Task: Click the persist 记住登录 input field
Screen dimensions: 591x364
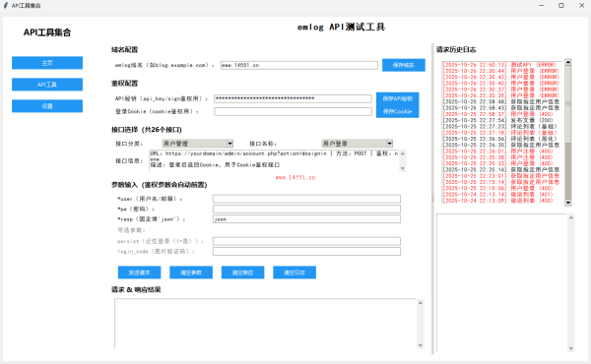Action: (x=306, y=241)
